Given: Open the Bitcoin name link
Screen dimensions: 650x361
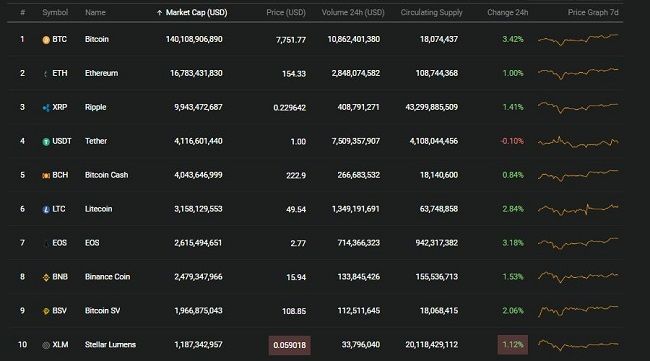Looking at the screenshot, I should [x=97, y=39].
